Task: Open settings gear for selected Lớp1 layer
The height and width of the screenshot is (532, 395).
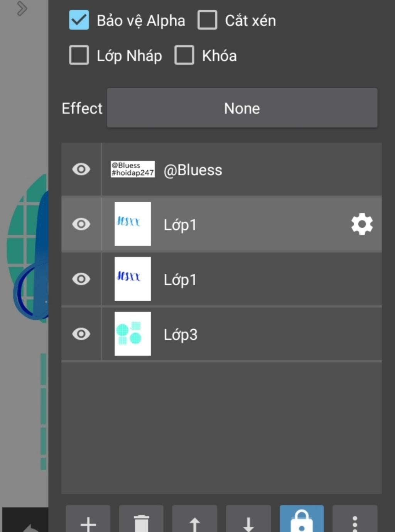Action: pos(362,224)
